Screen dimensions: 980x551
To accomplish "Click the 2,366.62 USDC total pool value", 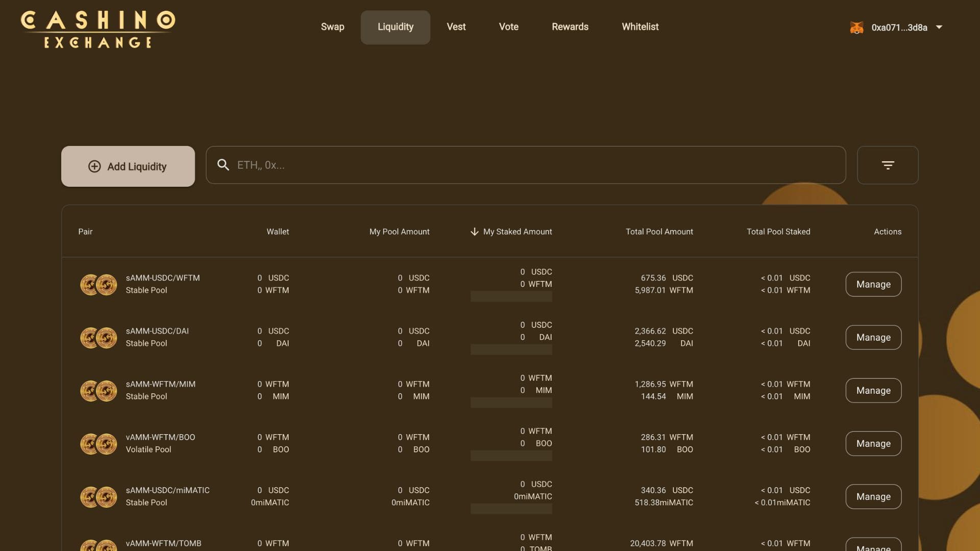I will [x=664, y=331].
